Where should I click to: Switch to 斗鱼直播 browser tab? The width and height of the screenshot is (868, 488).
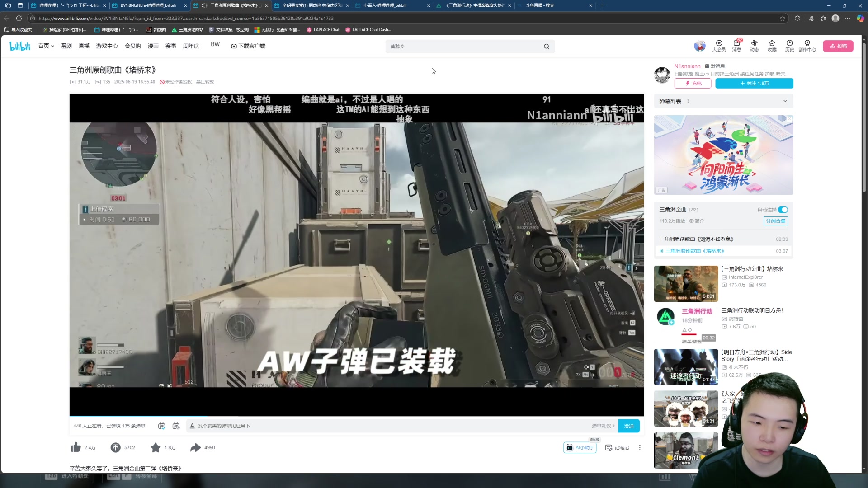554,5
